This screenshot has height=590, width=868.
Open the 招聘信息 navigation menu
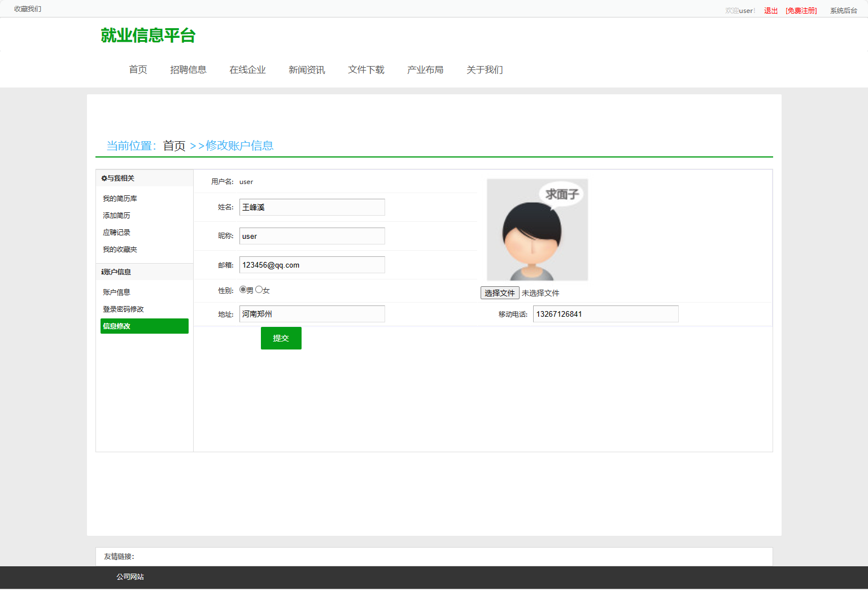coord(189,69)
